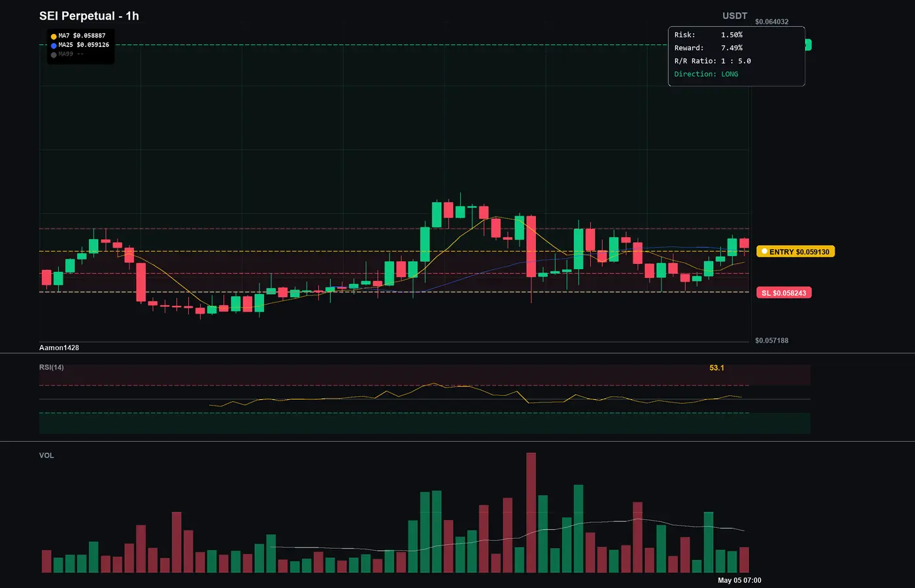Click the tallest red volume bar
The height and width of the screenshot is (588, 915).
(531, 513)
